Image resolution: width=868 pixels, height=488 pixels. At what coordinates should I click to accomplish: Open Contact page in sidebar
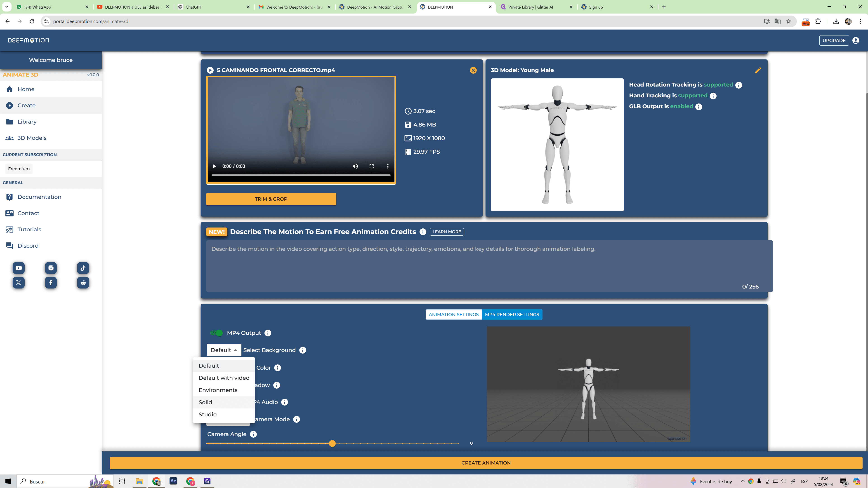click(51, 213)
